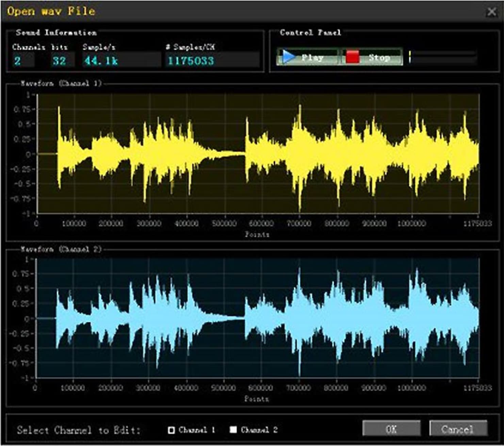Enable the Channel 1 checkbox for editing
Viewport: 504px width, 446px height.
pos(171,430)
